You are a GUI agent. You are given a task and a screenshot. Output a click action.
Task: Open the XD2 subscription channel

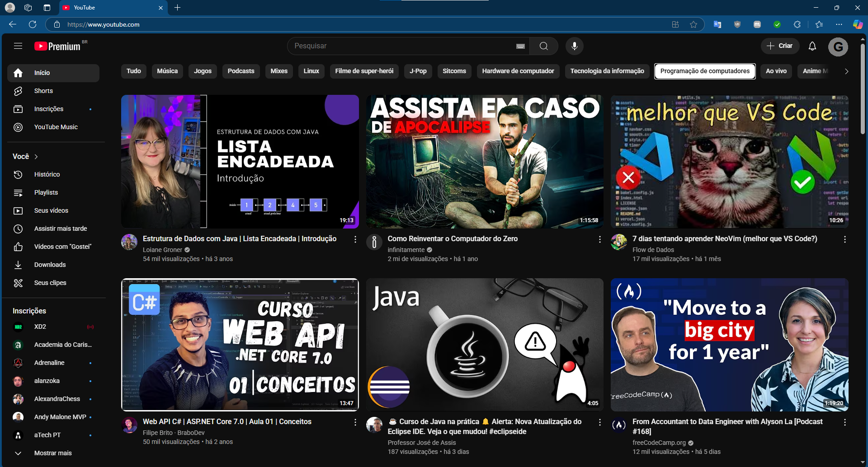(x=53, y=327)
